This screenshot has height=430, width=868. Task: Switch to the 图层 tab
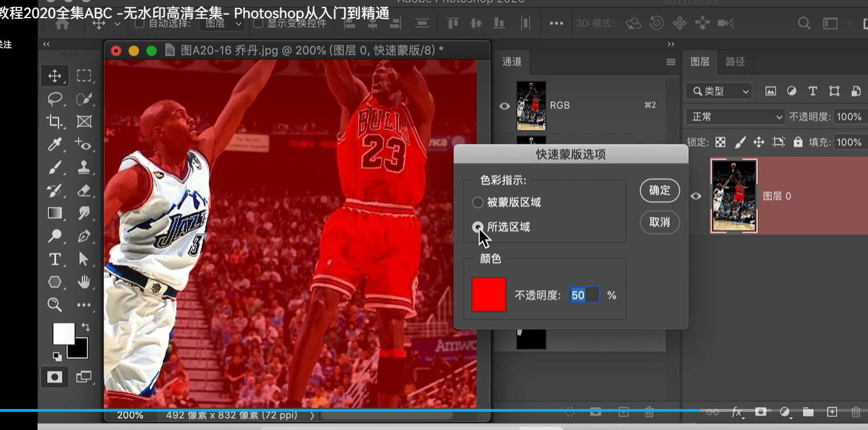click(700, 61)
